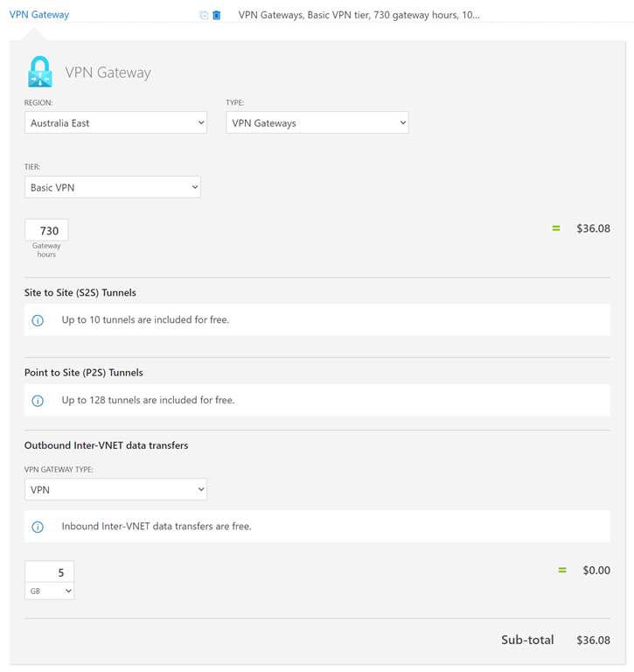Click the duplicate estimate icon beside VPN Gateway
Viewport: 634px width, 672px height.
[204, 15]
